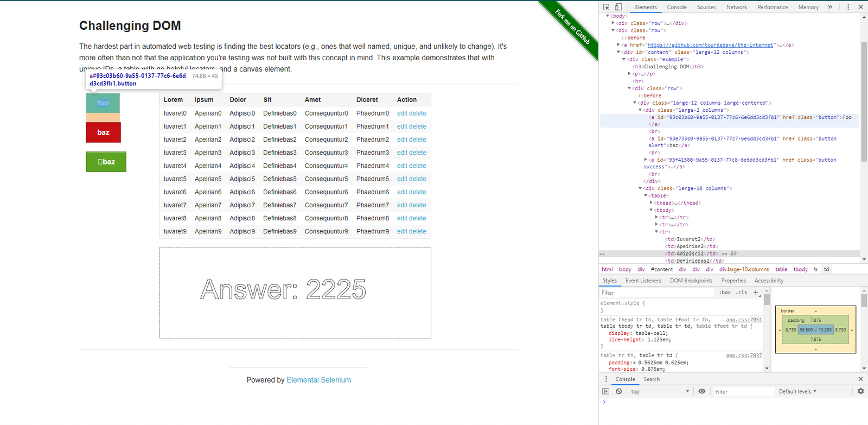The image size is (868, 425).
Task: Open the Fork me on GitHub ribbon
Action: click(572, 27)
